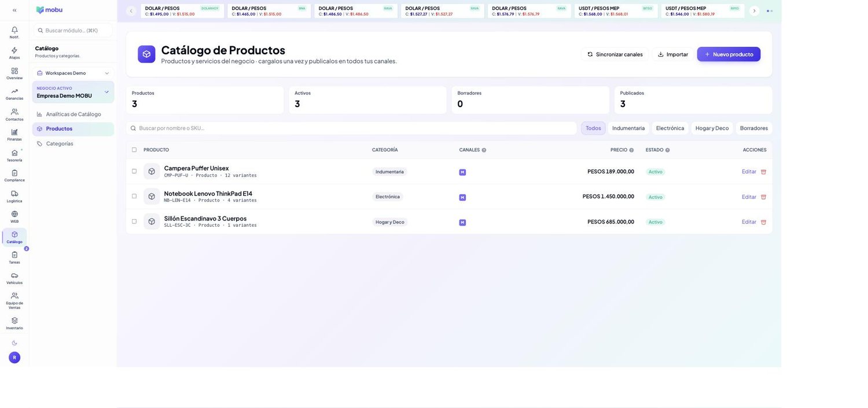Click Estado info help icon
Screen dimensions: 868x408
click(667, 150)
